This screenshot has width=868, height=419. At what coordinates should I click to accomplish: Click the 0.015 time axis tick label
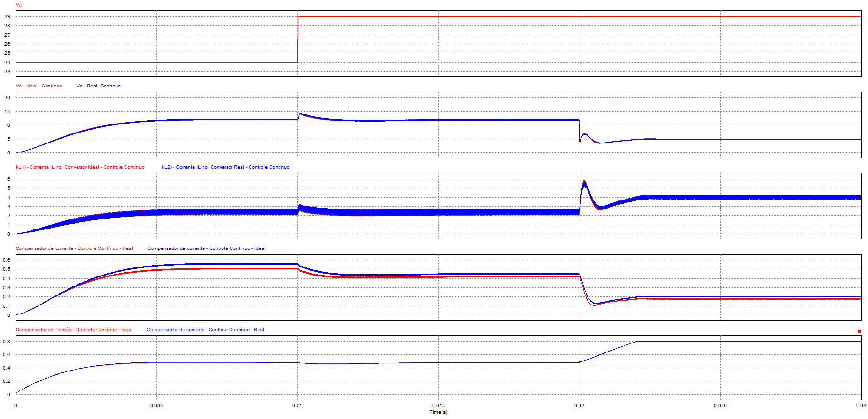pos(438,406)
